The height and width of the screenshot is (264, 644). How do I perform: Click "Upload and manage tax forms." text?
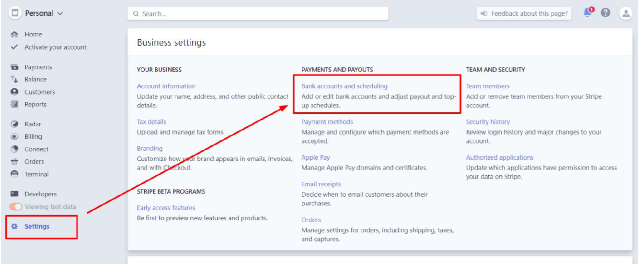click(181, 132)
